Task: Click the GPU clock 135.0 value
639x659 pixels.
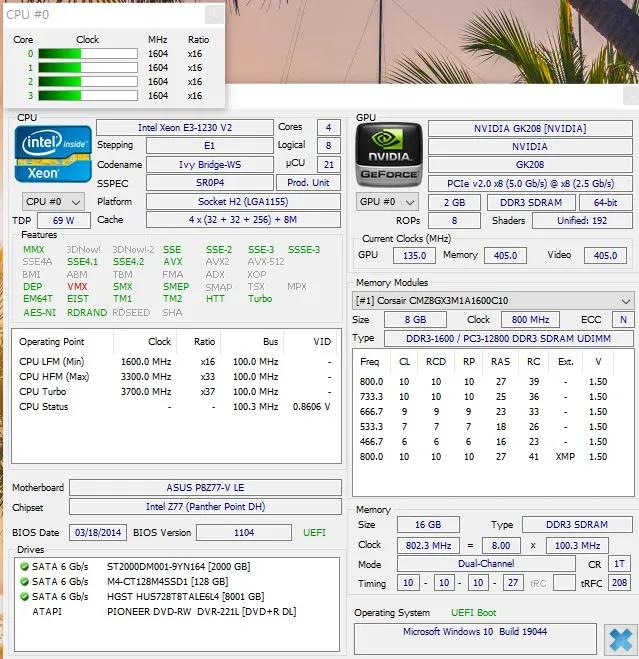Action: 414,256
